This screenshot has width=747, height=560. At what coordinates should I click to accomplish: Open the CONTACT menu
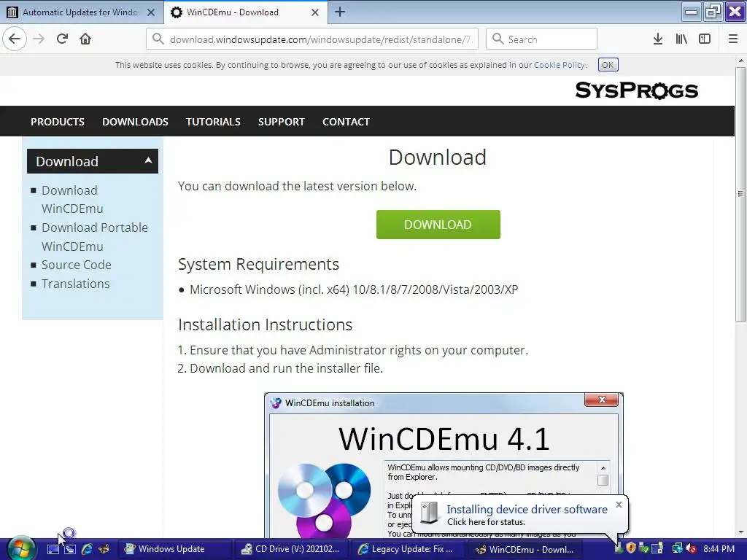coord(346,122)
